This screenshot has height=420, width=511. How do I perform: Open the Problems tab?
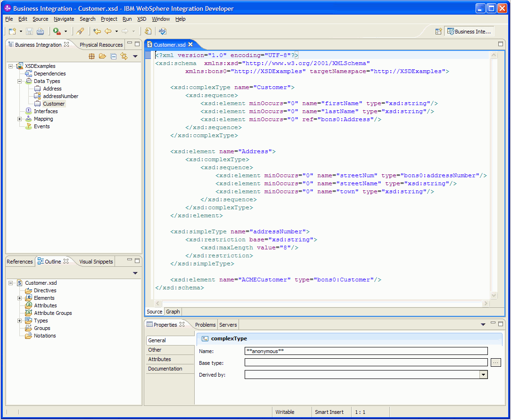[x=205, y=325]
